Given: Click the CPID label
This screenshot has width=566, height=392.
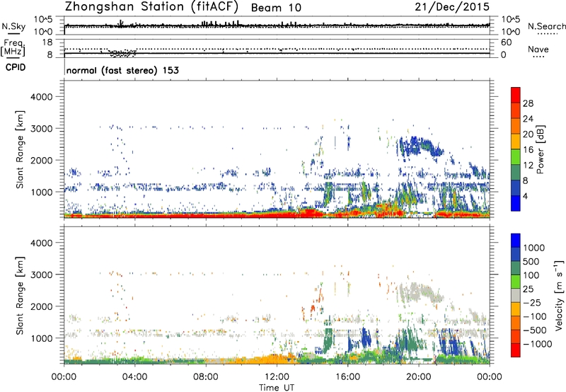Looking at the screenshot, I should click(16, 67).
